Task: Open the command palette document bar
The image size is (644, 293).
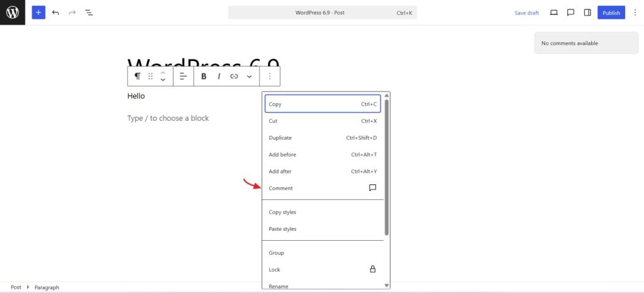Action: [x=323, y=13]
